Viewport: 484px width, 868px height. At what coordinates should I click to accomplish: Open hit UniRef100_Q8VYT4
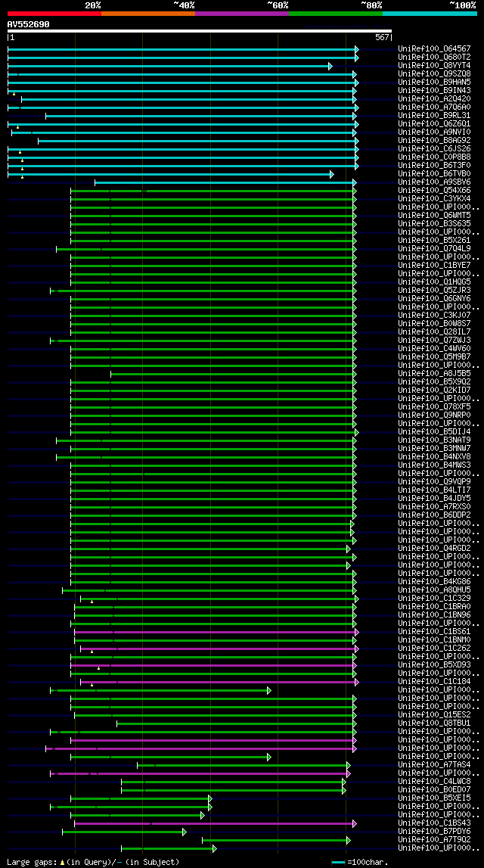[x=434, y=65]
